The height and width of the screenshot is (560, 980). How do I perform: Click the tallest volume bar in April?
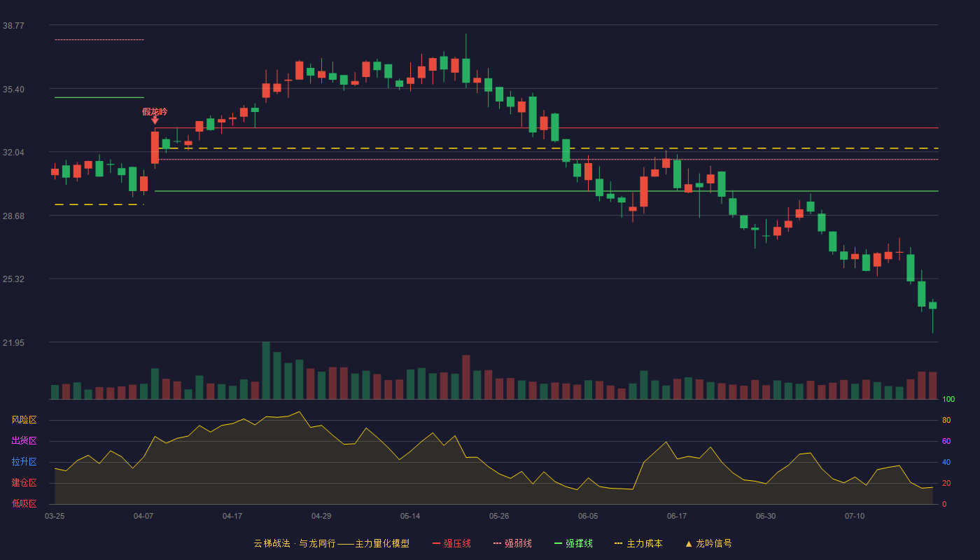[x=266, y=370]
